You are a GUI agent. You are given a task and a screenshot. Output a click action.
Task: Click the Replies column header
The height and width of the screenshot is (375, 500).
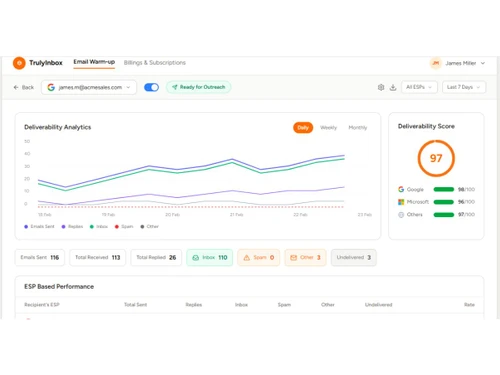pos(194,305)
